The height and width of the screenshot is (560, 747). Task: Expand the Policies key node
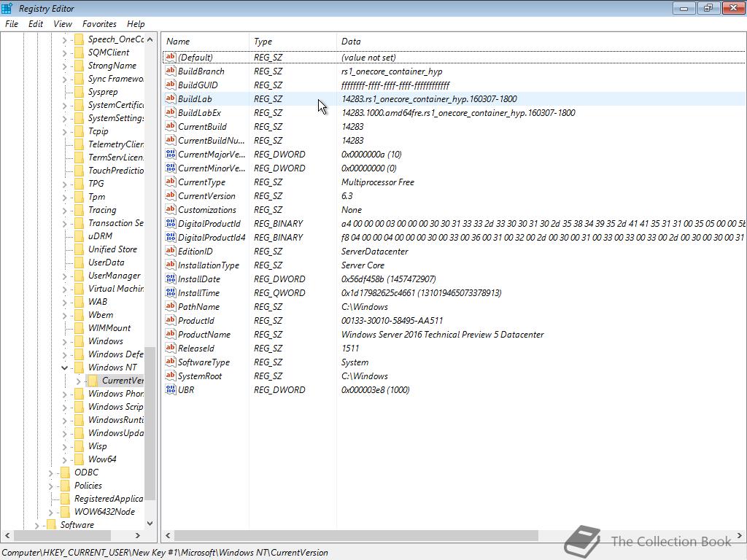(x=51, y=486)
